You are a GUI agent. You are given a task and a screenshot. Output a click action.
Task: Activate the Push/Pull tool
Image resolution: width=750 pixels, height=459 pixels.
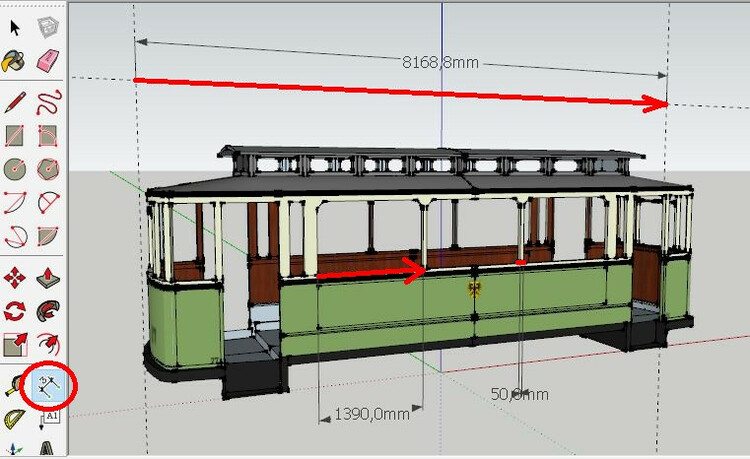[48, 278]
